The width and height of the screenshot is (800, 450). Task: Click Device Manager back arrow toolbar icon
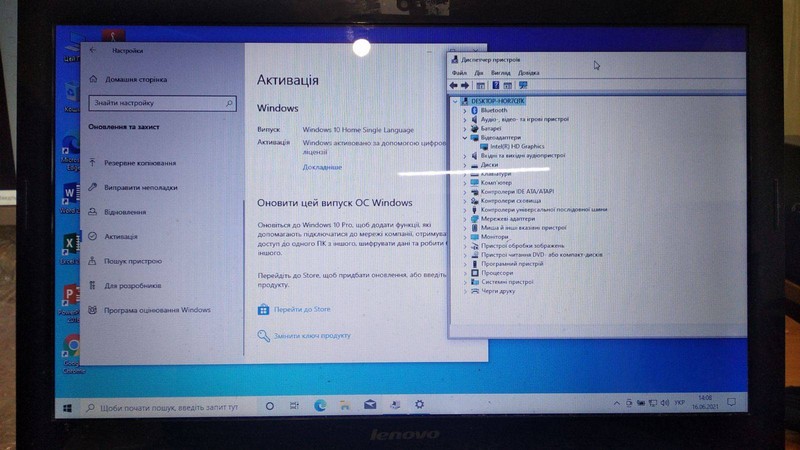tap(454, 85)
